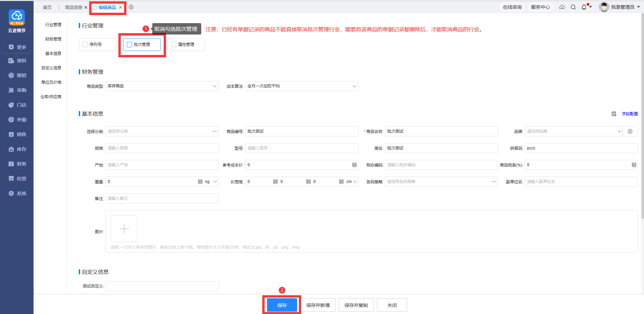Open 库存 module in left sidebar
644x314 pixels.
[x=17, y=149]
